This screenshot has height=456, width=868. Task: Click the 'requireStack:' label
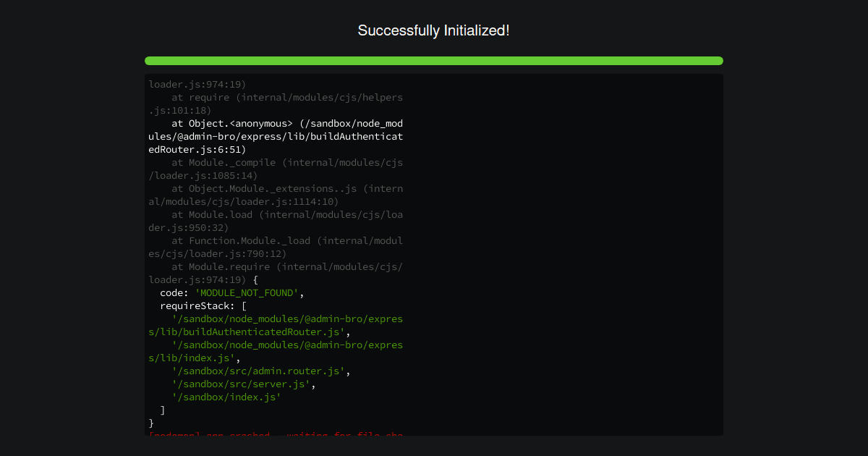point(192,305)
